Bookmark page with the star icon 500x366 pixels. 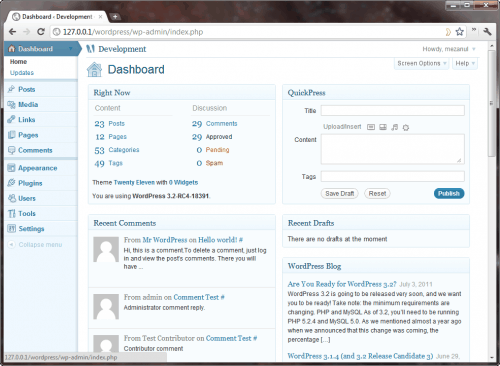click(460, 32)
